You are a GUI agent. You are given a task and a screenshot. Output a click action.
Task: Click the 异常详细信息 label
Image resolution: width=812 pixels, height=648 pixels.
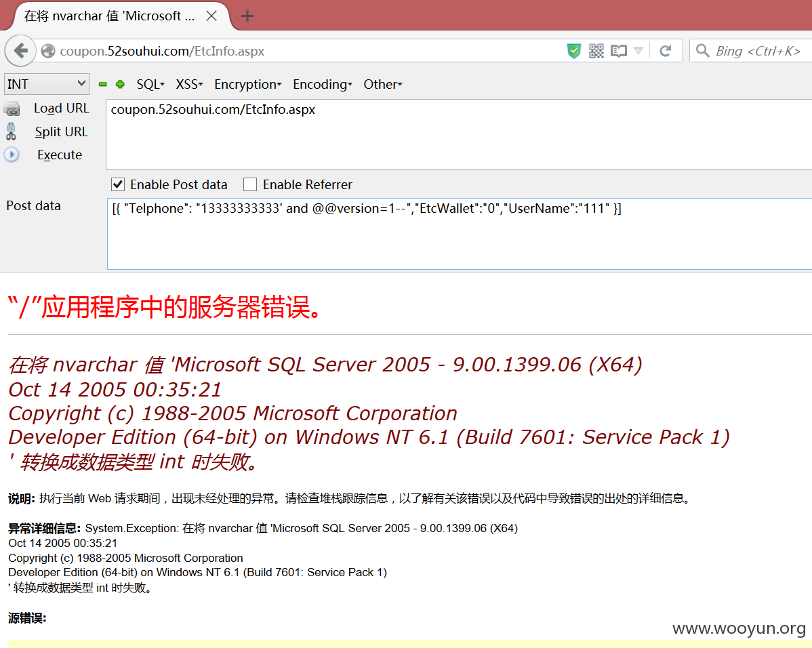pyautogui.click(x=45, y=528)
